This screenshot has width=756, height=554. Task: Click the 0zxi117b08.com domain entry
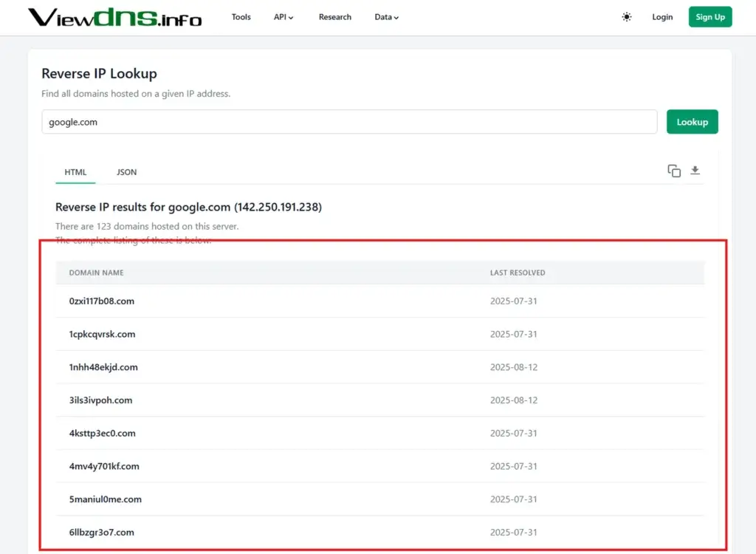tap(102, 301)
